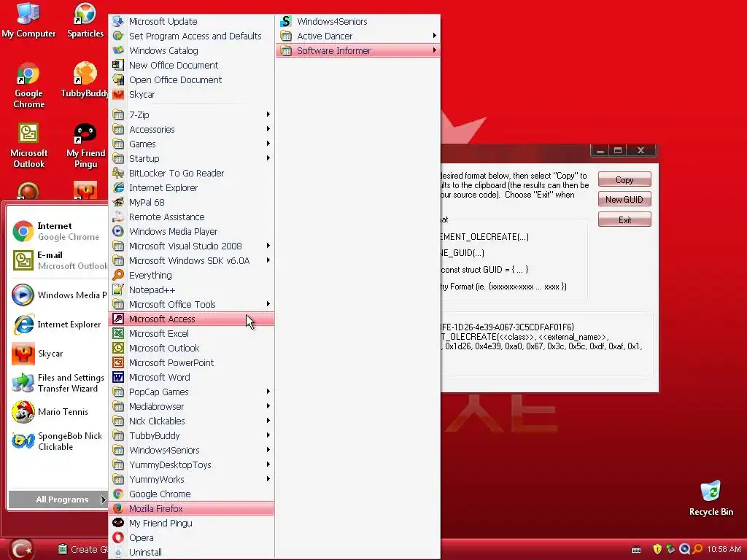Expand the 7-Zip program folder
Viewport: 747px width, 560px height.
coord(192,114)
